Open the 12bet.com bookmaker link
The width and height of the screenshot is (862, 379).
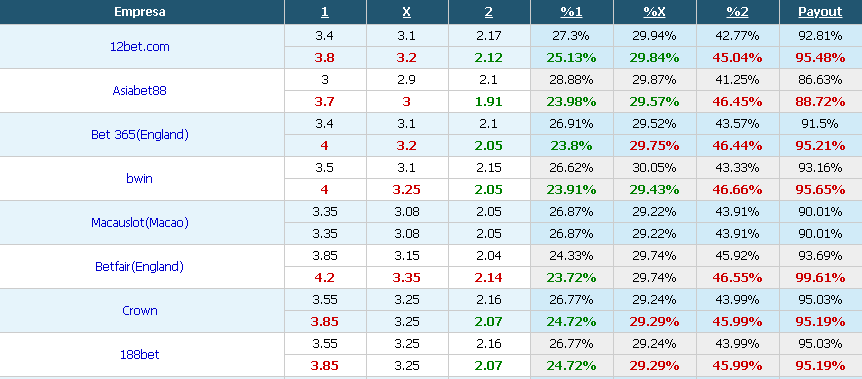pyautogui.click(x=140, y=47)
